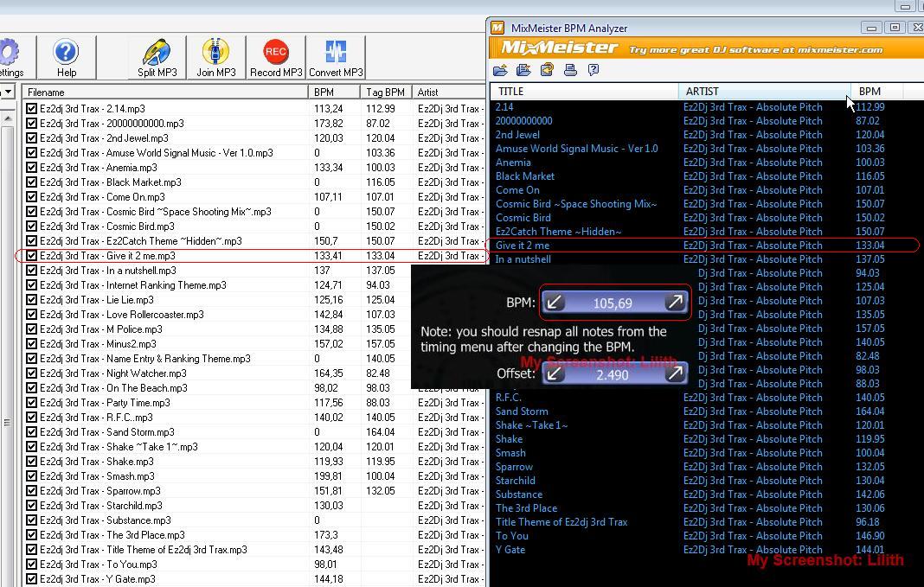924x587 pixels.
Task: Select 'Give it 2 me' in MixMeister list
Action: (x=522, y=246)
